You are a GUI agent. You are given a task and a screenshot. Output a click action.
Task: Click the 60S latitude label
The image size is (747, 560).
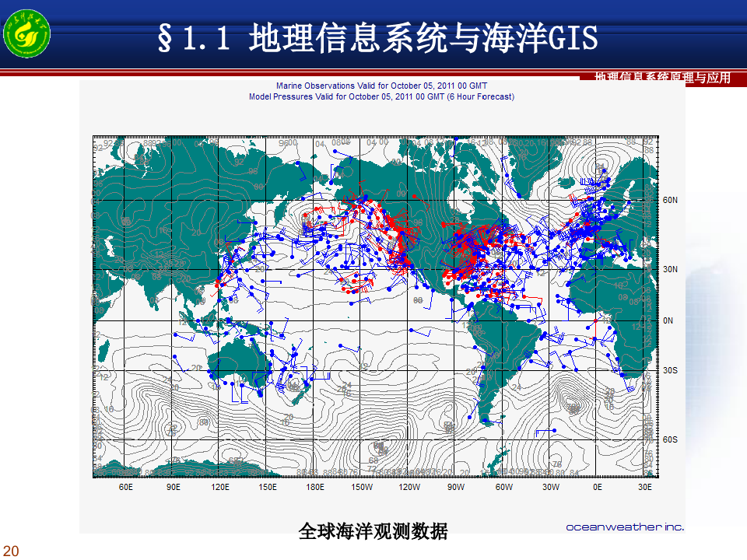tap(670, 439)
